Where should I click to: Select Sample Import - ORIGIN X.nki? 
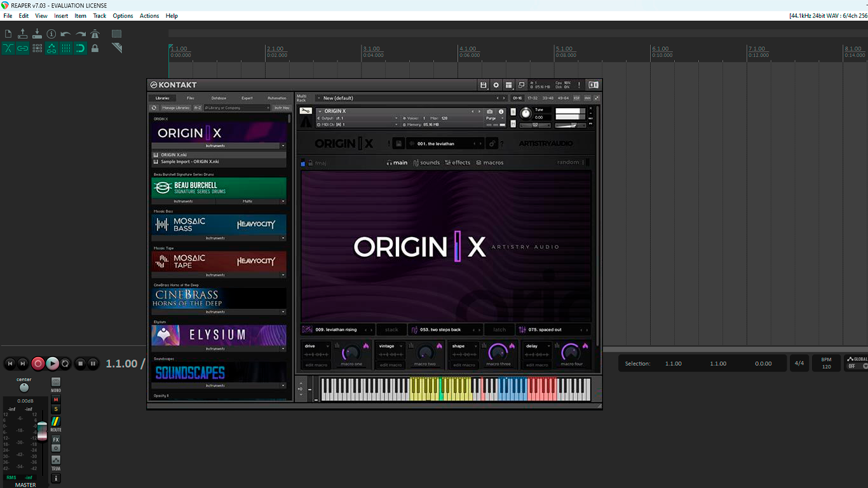pyautogui.click(x=219, y=161)
